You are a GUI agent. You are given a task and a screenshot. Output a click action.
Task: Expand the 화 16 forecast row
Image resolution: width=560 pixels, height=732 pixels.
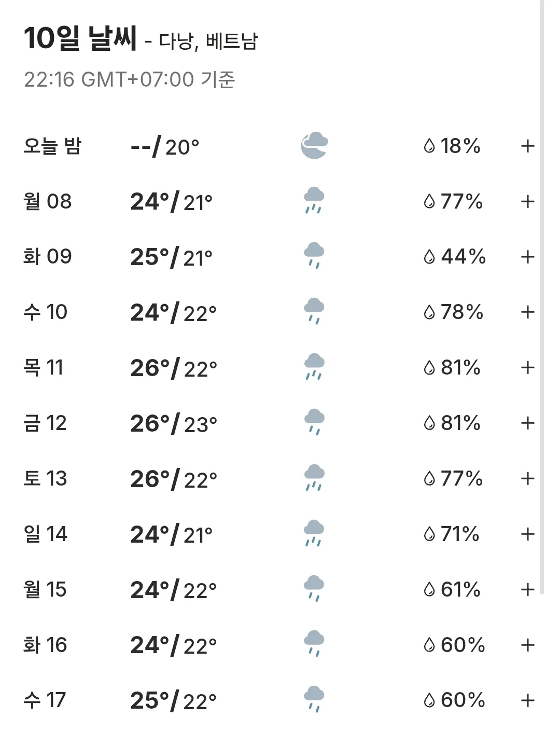point(527,645)
